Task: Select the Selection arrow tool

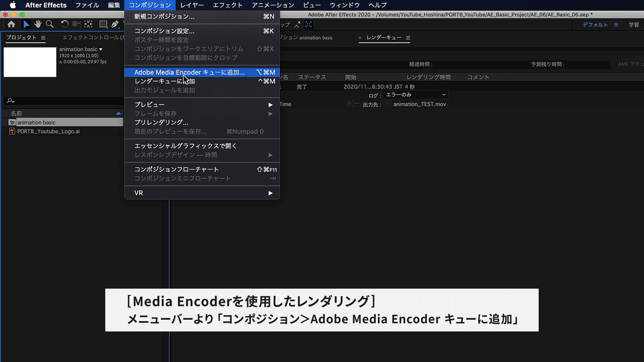Action: coord(26,24)
